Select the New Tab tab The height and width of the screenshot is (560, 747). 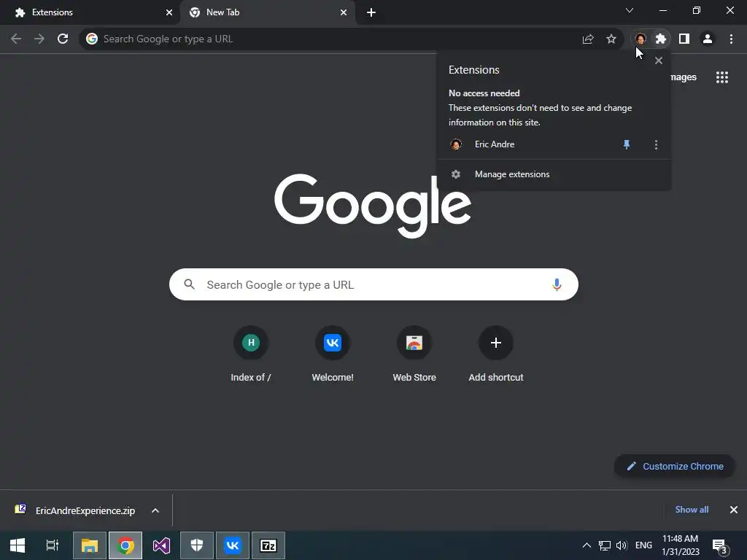[x=267, y=12]
